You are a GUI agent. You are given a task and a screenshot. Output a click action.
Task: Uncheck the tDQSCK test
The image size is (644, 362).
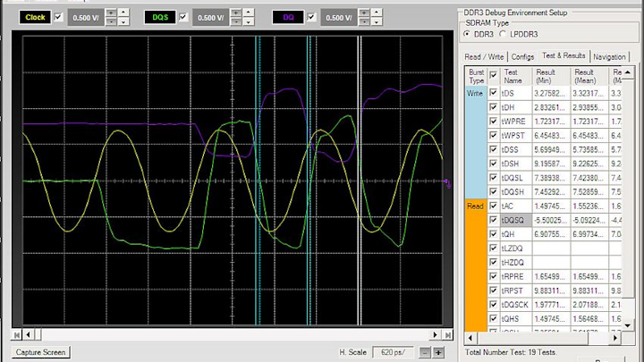[x=493, y=305]
